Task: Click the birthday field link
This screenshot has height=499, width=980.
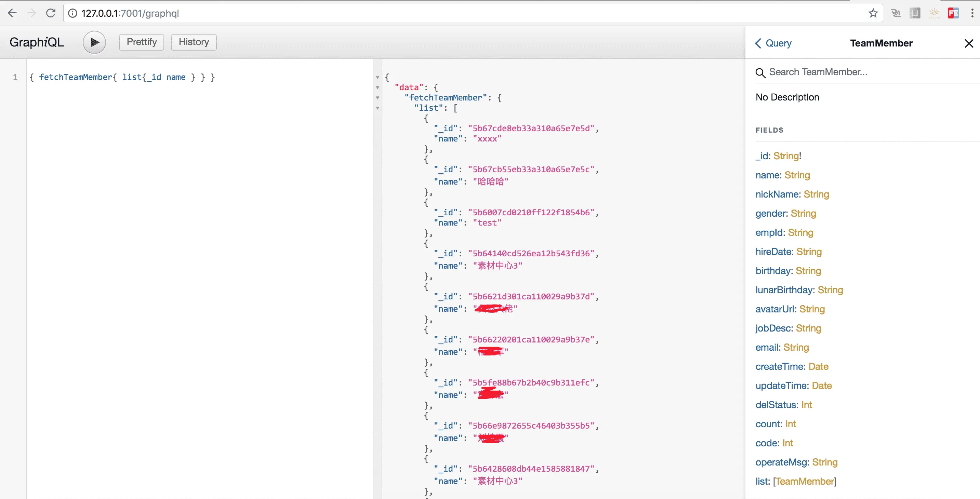Action: [773, 271]
